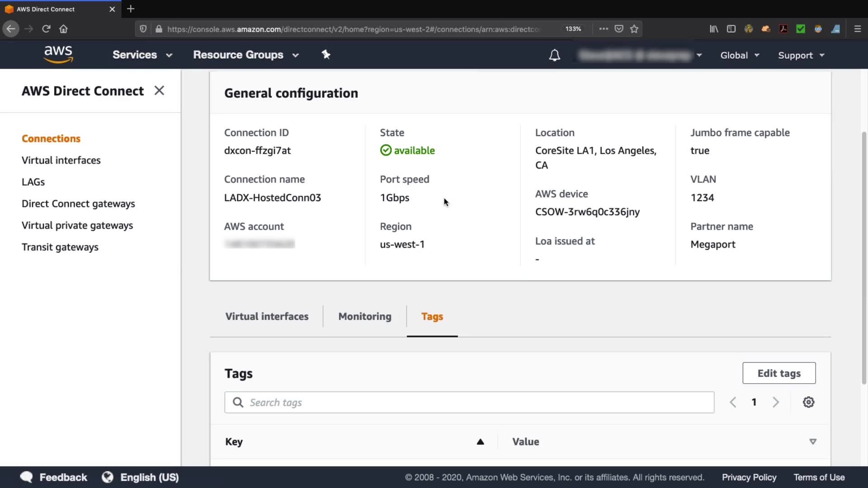
Task: Expand the Resource Groups dropdown
Action: (246, 55)
